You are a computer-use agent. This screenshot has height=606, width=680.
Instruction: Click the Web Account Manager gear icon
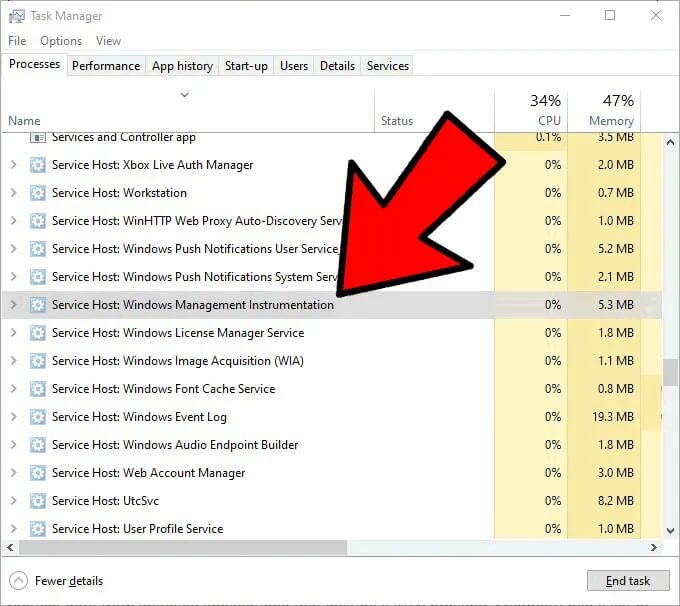point(38,473)
